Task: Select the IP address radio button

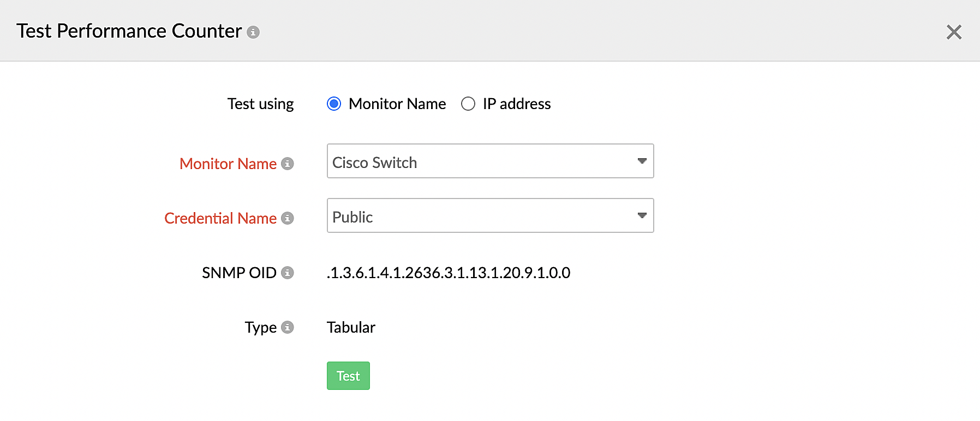Action: coord(468,104)
